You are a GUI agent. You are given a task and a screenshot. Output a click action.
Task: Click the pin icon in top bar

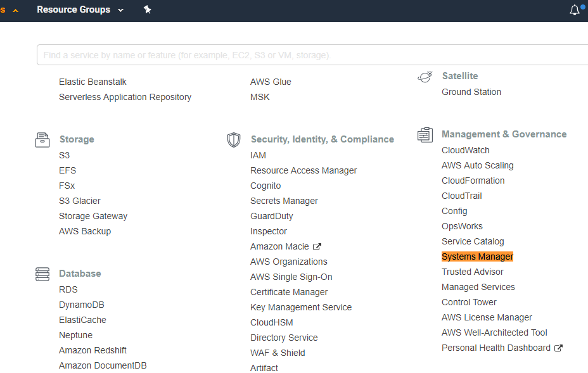coord(148,9)
